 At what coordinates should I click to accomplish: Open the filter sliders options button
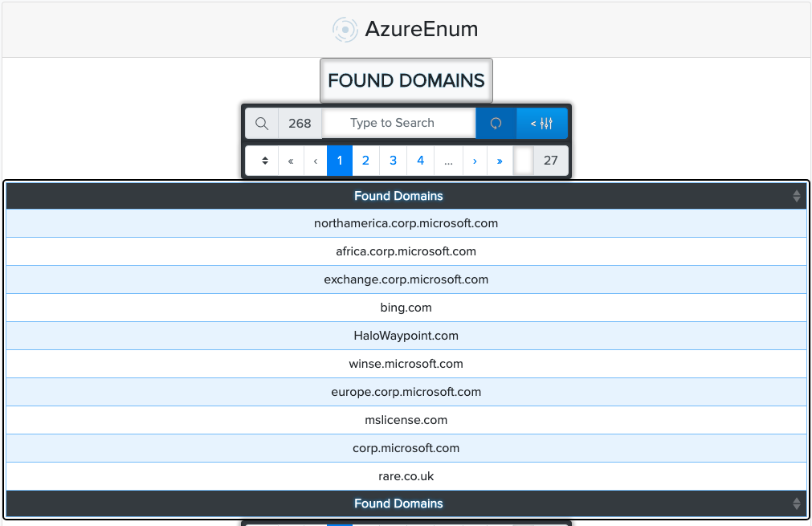point(541,123)
